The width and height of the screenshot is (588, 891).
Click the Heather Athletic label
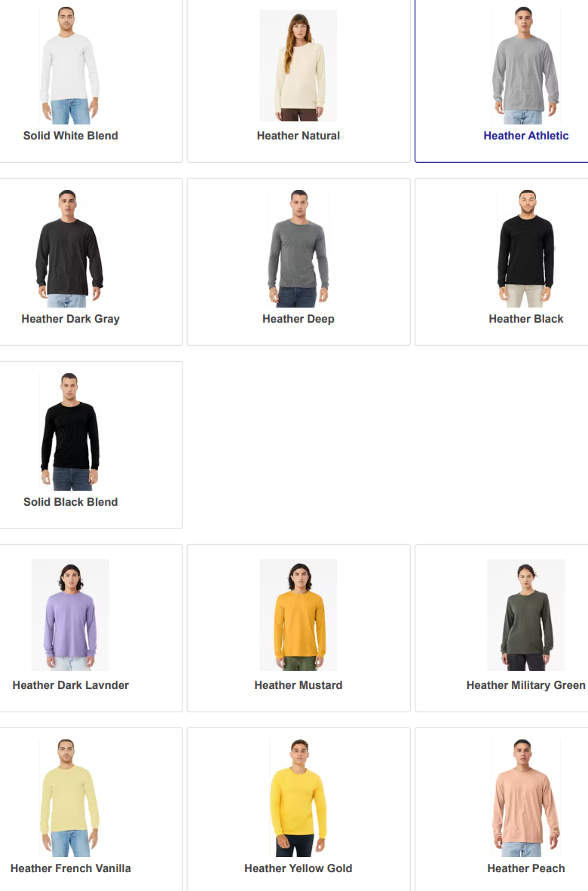coord(526,136)
